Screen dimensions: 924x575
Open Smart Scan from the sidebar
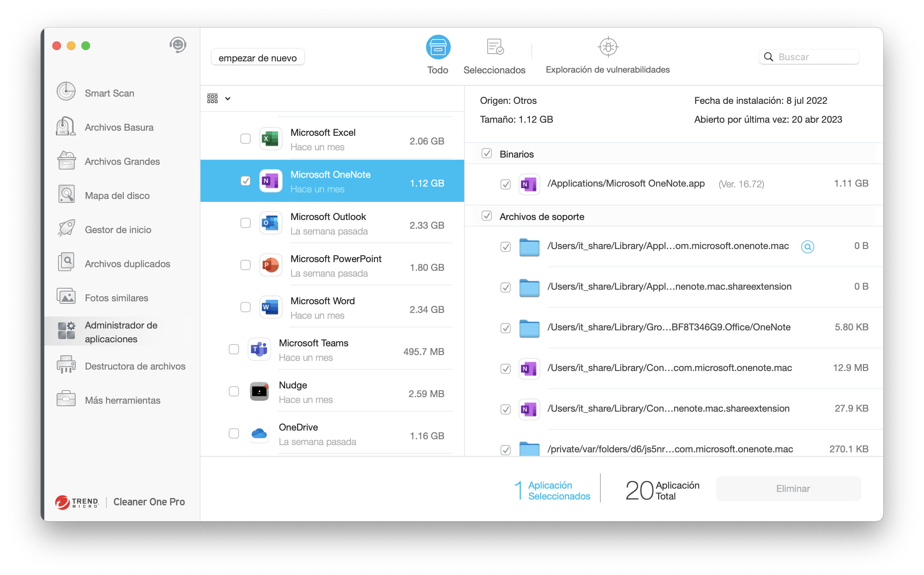[x=109, y=93]
